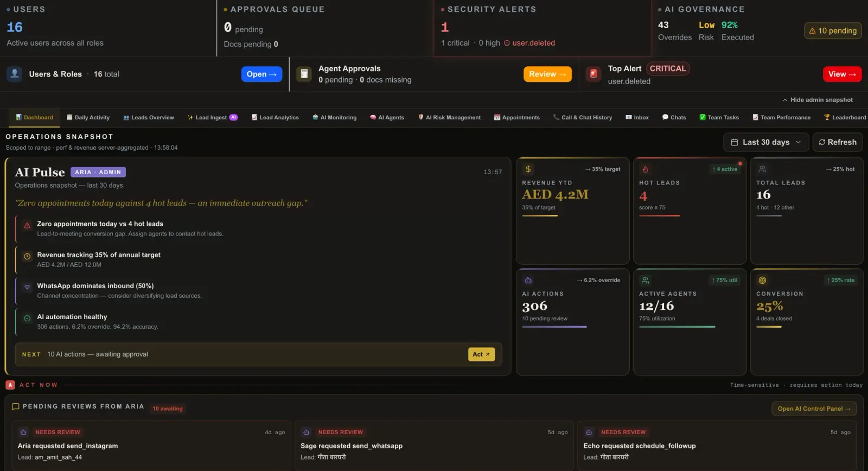
Task: Click clock icon beside Revenue tracking insight
Action: point(27,256)
